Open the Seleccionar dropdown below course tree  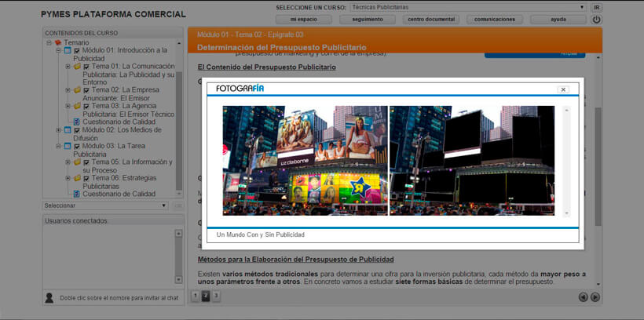coord(105,205)
